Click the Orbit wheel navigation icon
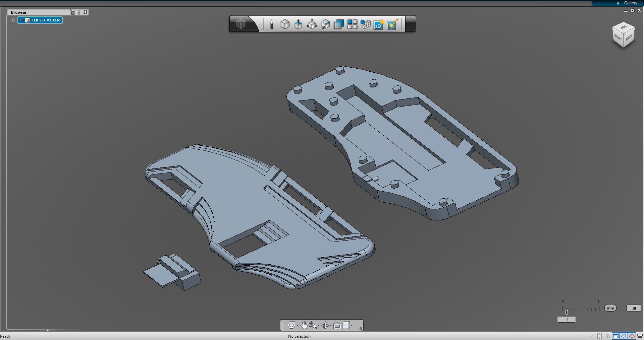The height and width of the screenshot is (340, 644). tap(291, 325)
